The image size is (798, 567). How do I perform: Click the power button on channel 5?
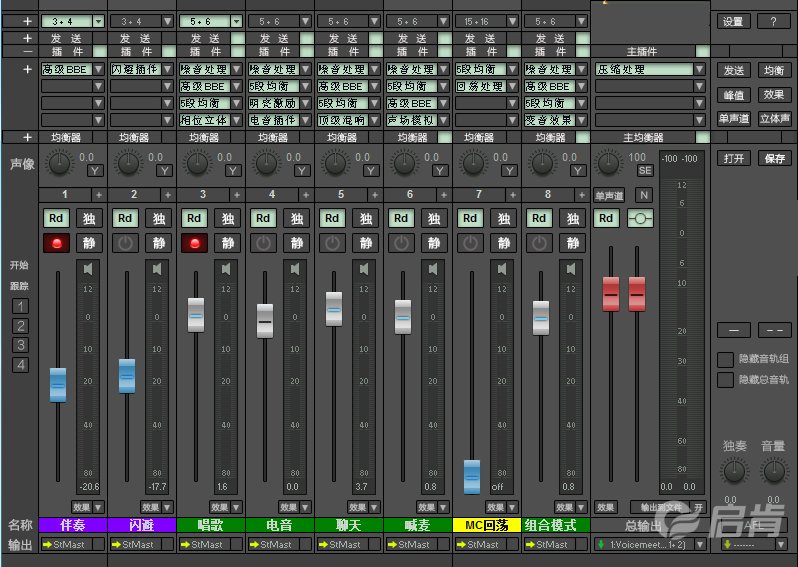(332, 243)
